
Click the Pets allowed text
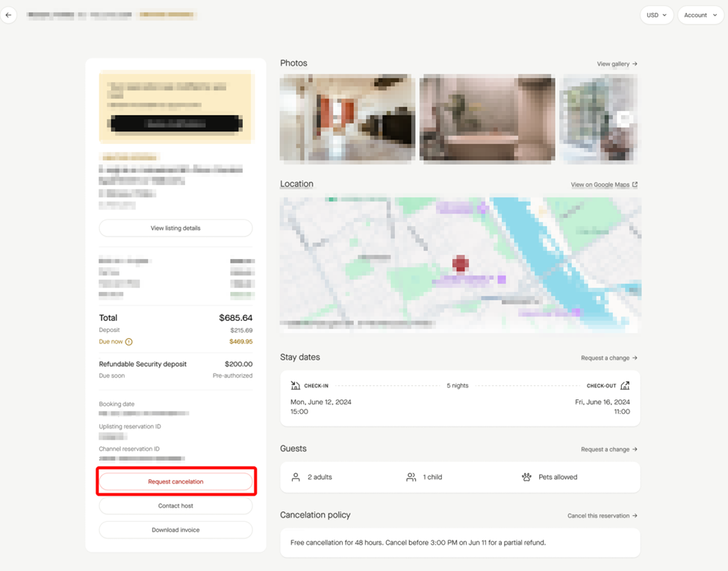(558, 477)
